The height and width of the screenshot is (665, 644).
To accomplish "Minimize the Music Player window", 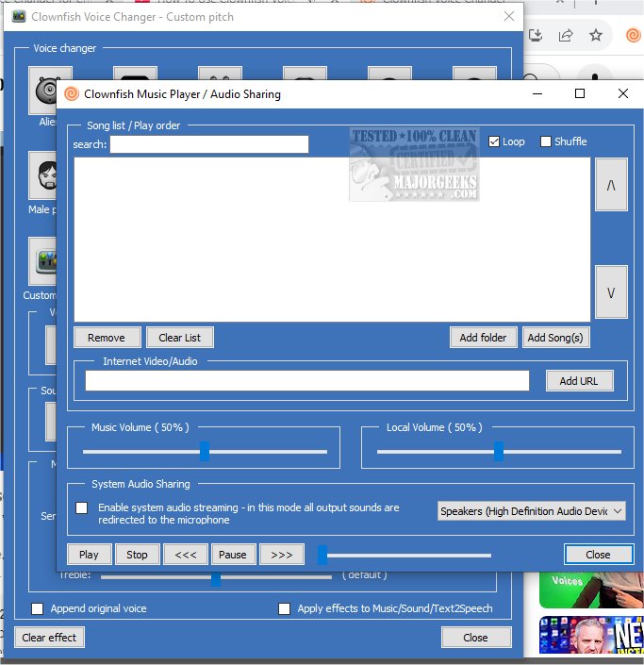I will tap(537, 93).
